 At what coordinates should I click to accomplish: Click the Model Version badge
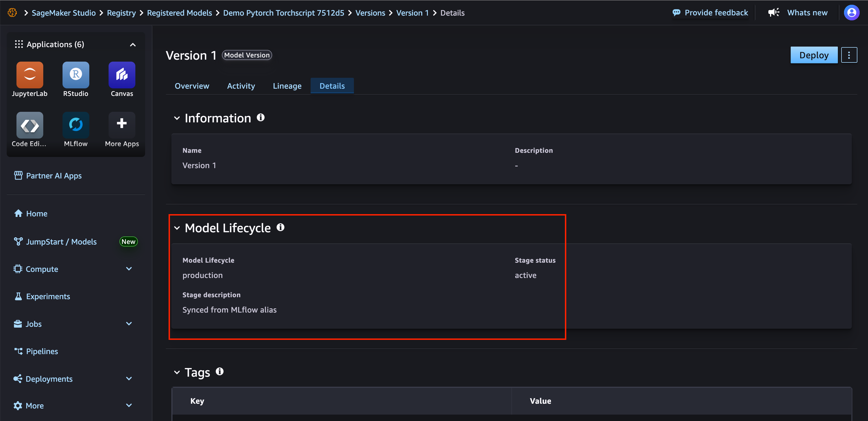pyautogui.click(x=247, y=55)
